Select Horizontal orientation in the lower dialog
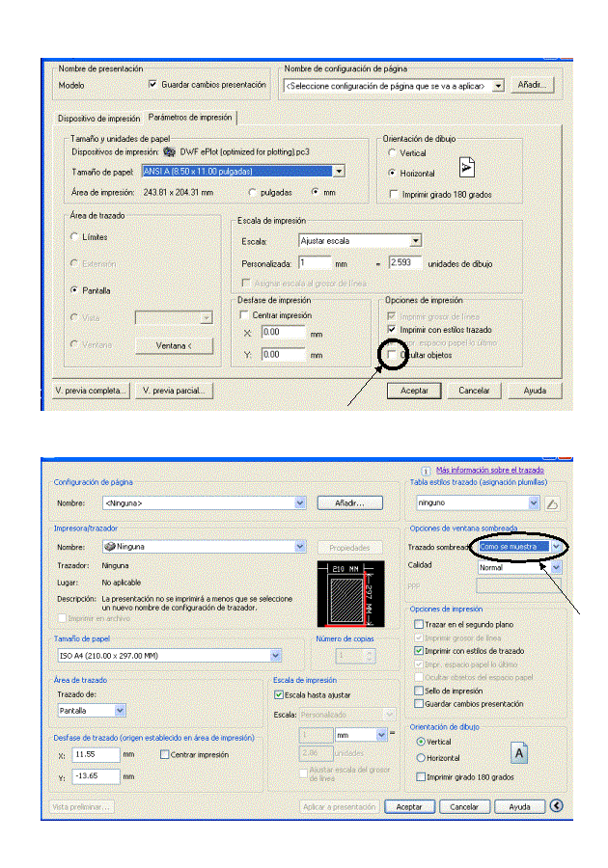The image size is (608, 868). (421, 757)
